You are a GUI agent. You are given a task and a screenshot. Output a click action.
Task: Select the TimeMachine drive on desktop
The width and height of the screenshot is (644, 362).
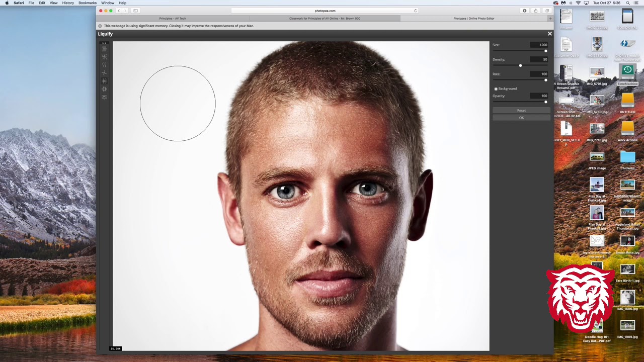click(627, 76)
